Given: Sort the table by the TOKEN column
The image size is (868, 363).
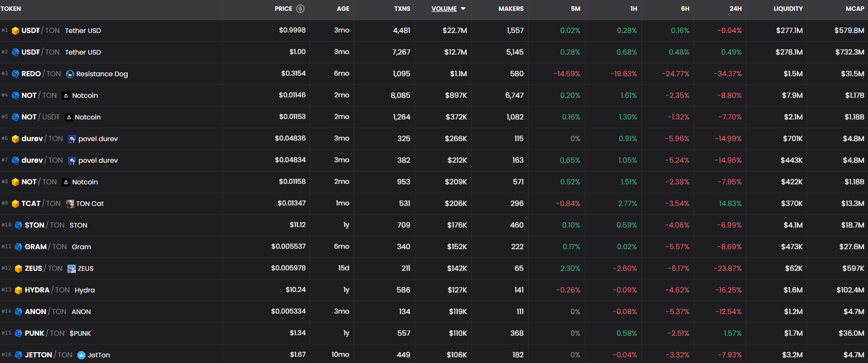Looking at the screenshot, I should (11, 9).
